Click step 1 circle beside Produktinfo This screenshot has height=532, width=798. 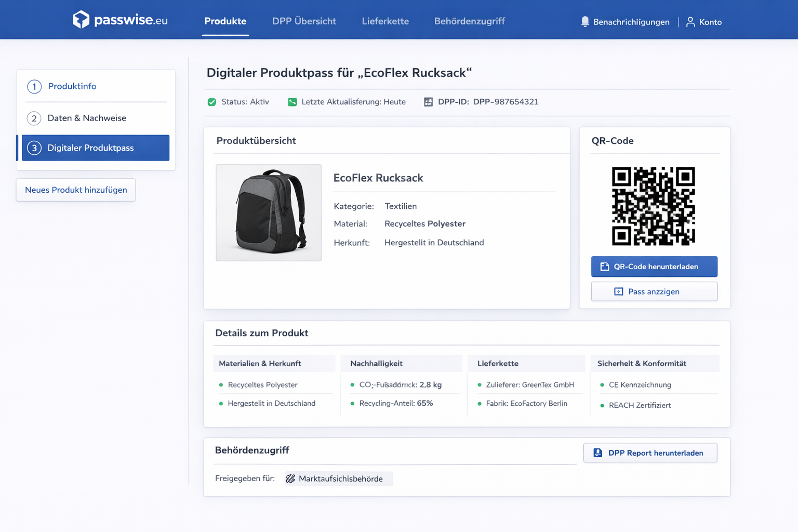[34, 86]
